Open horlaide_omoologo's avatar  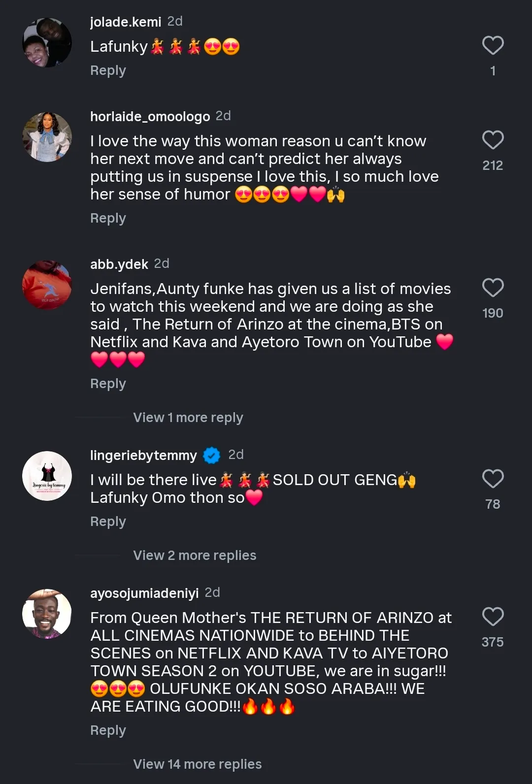point(47,137)
